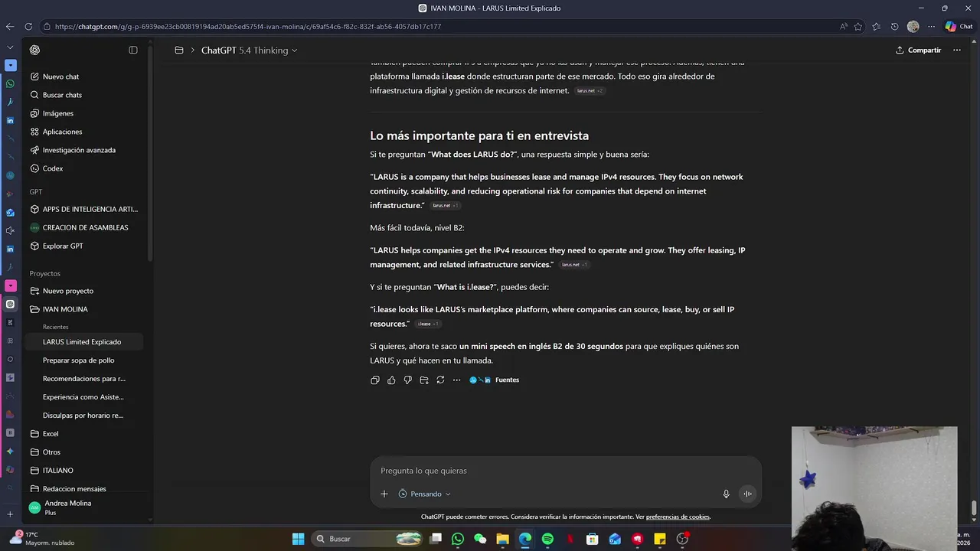This screenshot has height=551, width=980.
Task: Click the larus.net +2 citation chip
Action: [590, 91]
